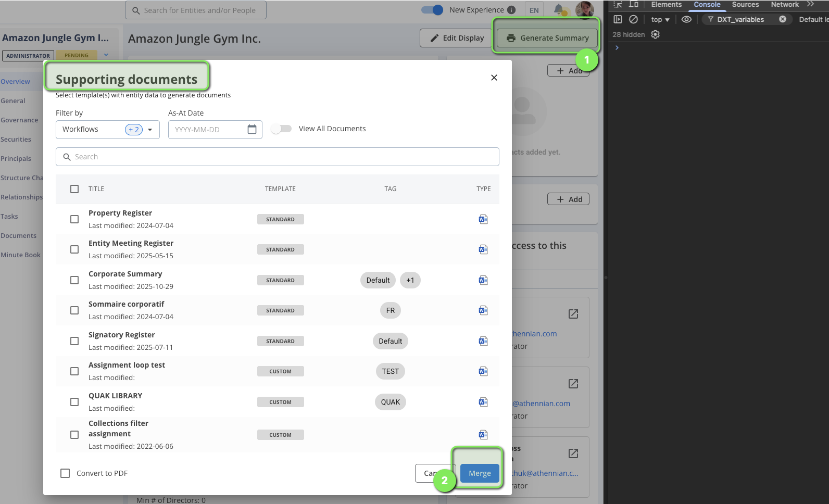The width and height of the screenshot is (829, 504).
Task: Open console settings gear icon
Action: point(656,34)
